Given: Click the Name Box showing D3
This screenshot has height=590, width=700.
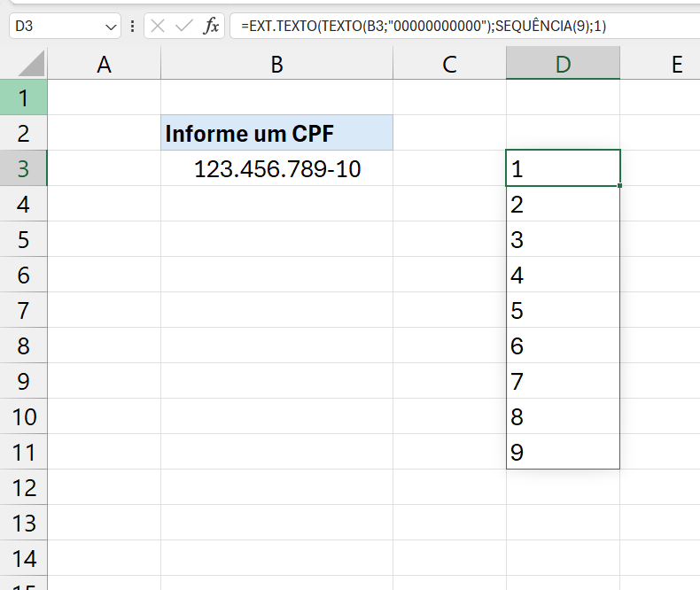Looking at the screenshot, I should (x=53, y=26).
